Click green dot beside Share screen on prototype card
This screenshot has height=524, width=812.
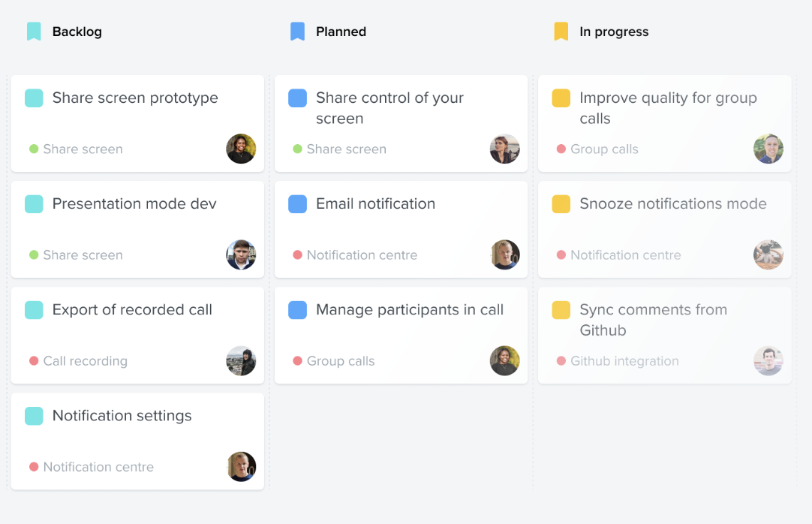click(x=34, y=149)
